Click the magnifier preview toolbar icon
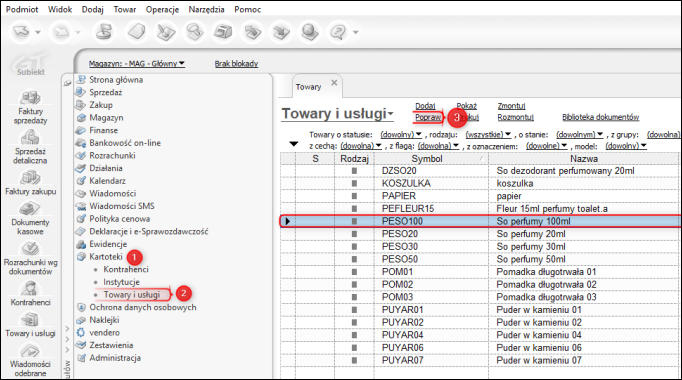Screen dimensions: 682x380 pyautogui.click(x=194, y=32)
